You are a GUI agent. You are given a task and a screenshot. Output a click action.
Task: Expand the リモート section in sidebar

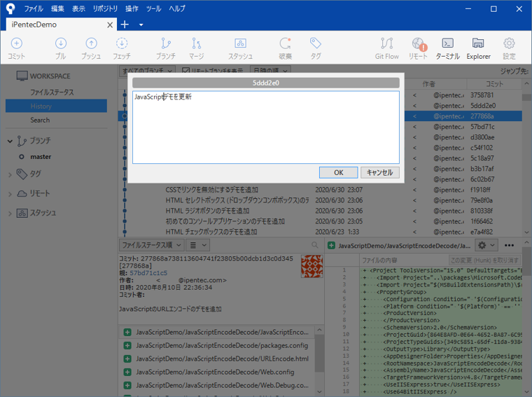point(10,194)
